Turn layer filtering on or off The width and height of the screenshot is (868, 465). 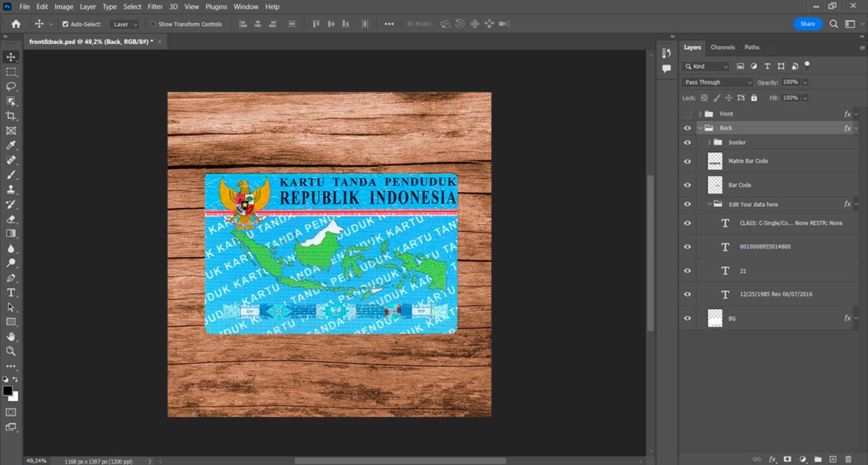tap(807, 65)
